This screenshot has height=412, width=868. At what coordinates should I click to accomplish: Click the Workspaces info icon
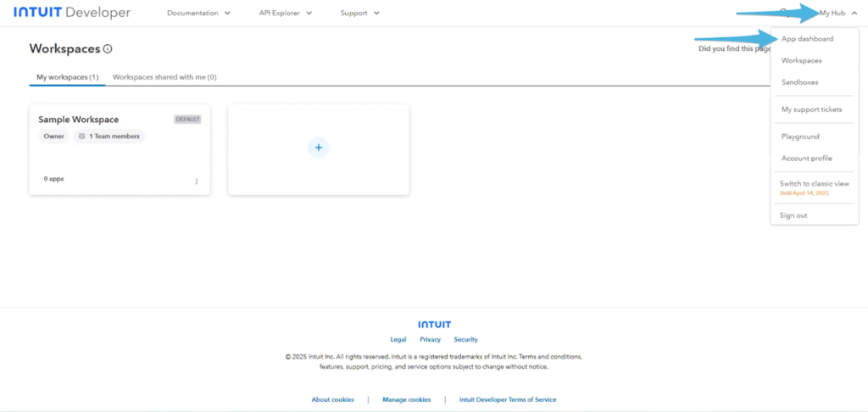(108, 49)
